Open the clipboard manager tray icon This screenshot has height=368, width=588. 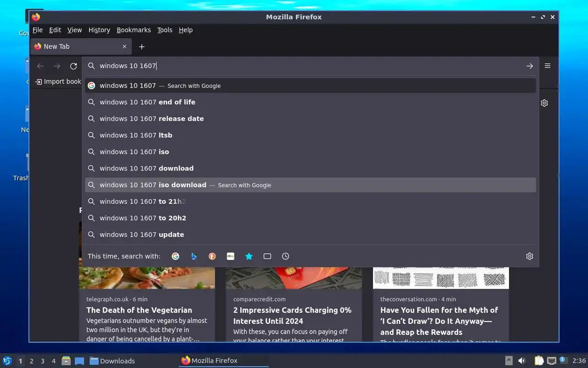tap(539, 361)
